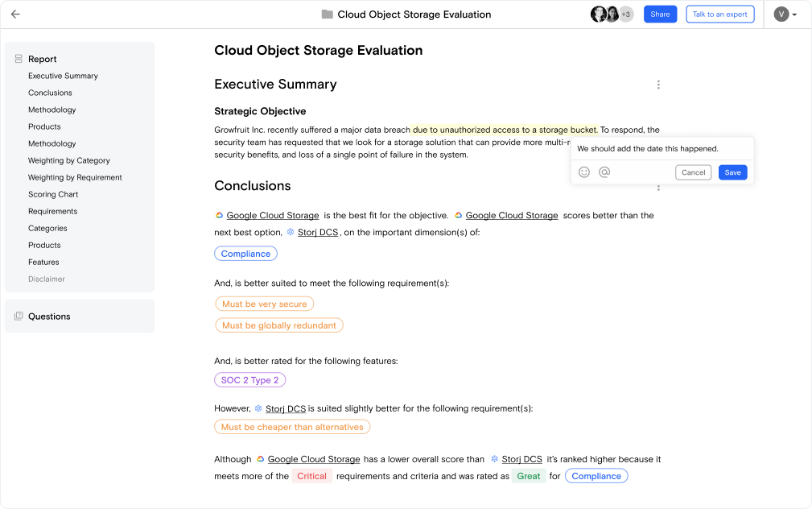Click the blue Share button
The width and height of the screenshot is (812, 509).
coord(660,14)
